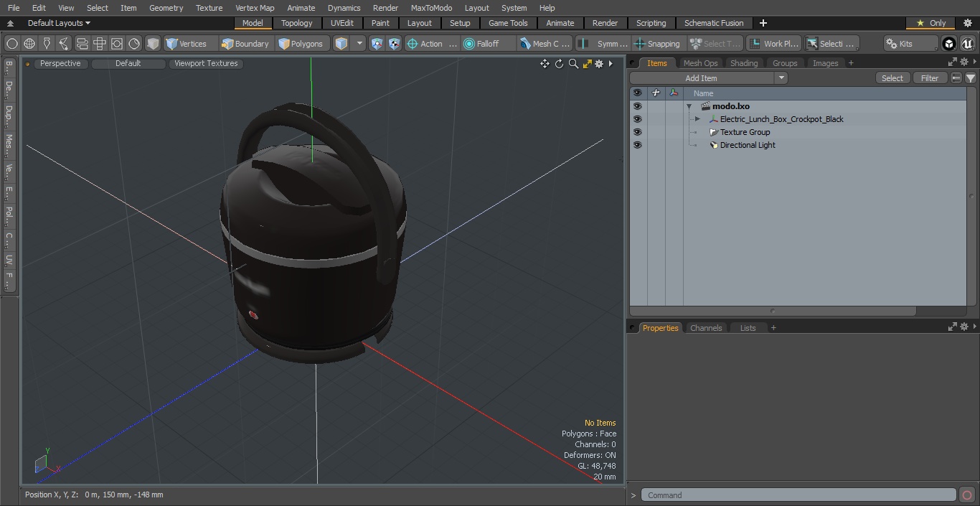Open the Geometry menu
The image size is (980, 506).
pos(166,8)
